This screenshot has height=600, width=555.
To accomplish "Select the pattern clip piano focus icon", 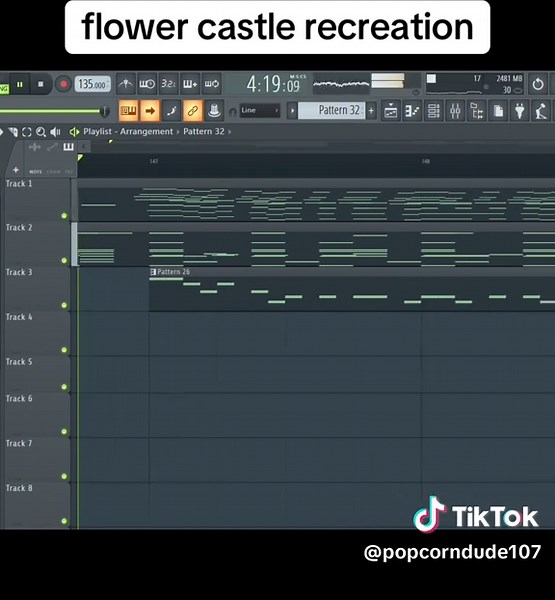I will pos(69,147).
